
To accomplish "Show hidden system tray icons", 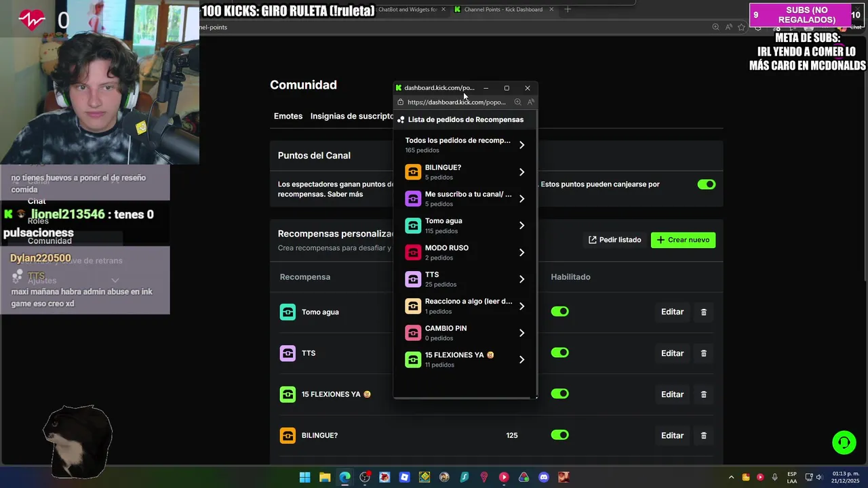I will click(731, 477).
